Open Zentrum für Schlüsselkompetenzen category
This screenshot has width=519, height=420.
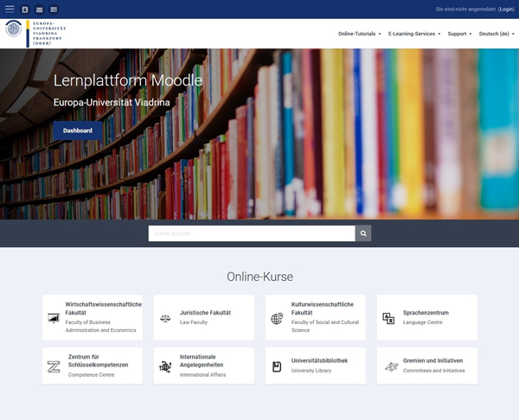(x=93, y=366)
